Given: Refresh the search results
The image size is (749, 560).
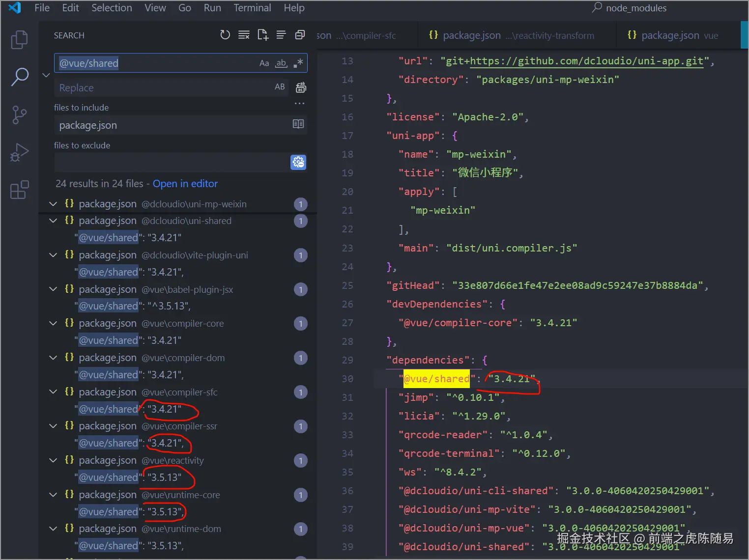Looking at the screenshot, I should pyautogui.click(x=225, y=35).
